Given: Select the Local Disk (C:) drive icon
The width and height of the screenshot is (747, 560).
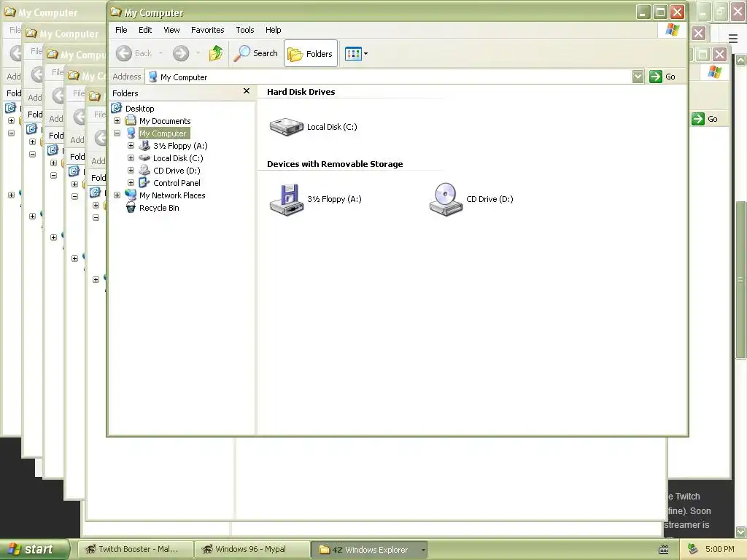Looking at the screenshot, I should point(286,127).
